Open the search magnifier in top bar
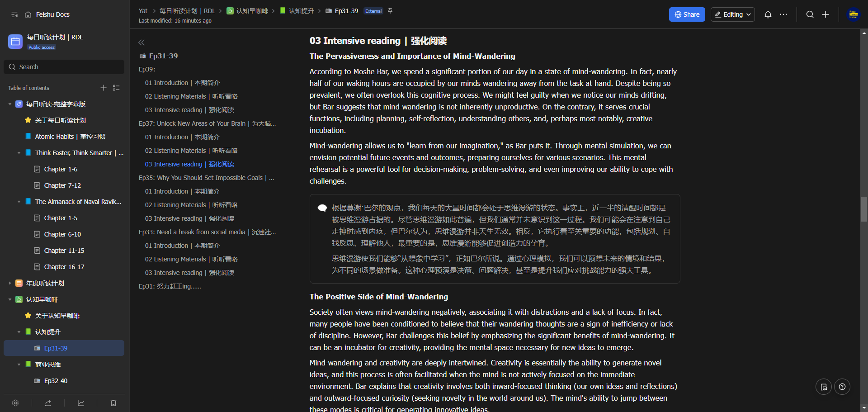The width and height of the screenshot is (868, 412). pos(810,14)
